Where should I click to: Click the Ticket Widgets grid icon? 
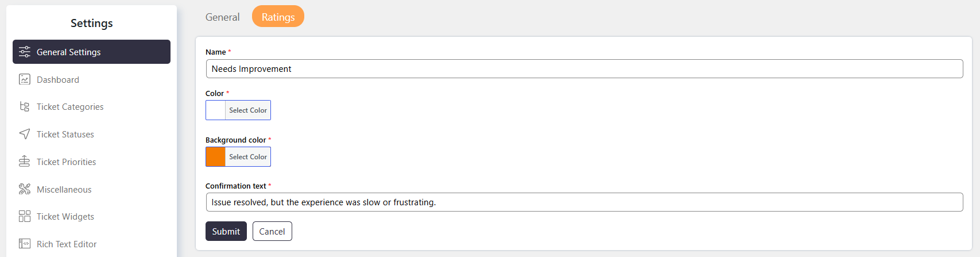coord(25,216)
